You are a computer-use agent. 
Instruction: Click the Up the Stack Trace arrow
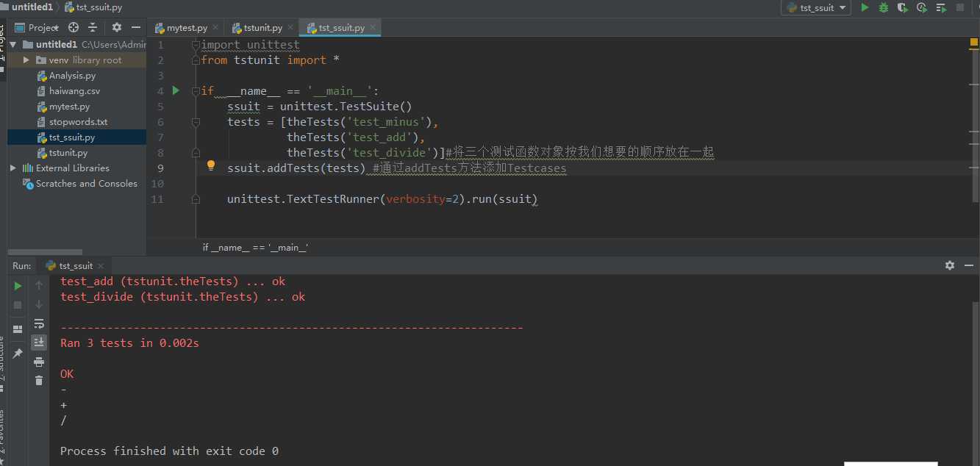point(39,286)
